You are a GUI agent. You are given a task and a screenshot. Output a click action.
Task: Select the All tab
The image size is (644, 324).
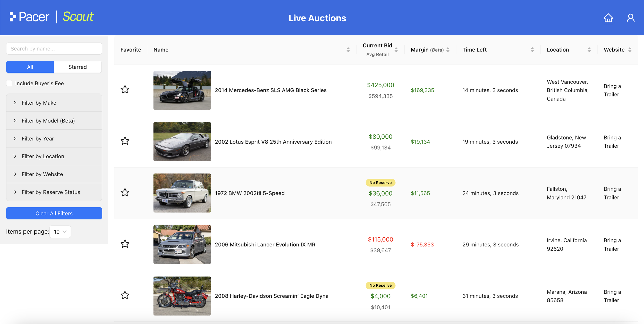pyautogui.click(x=30, y=67)
